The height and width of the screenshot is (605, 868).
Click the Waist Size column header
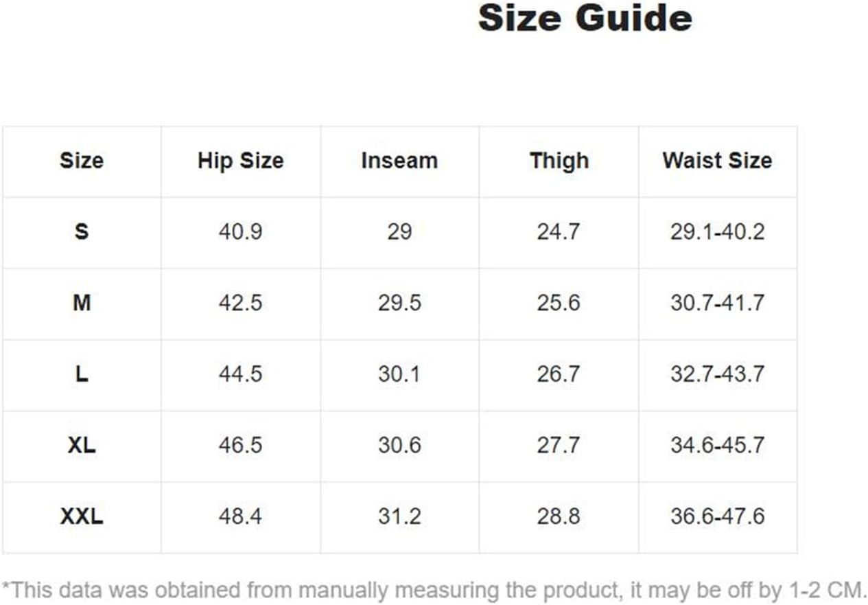[x=717, y=161]
